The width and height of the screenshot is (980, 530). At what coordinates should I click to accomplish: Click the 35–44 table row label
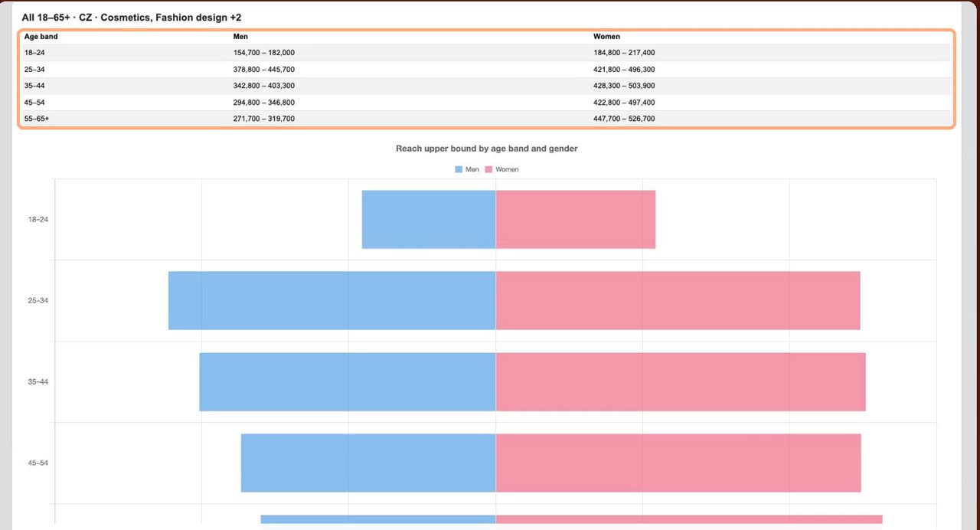point(34,86)
